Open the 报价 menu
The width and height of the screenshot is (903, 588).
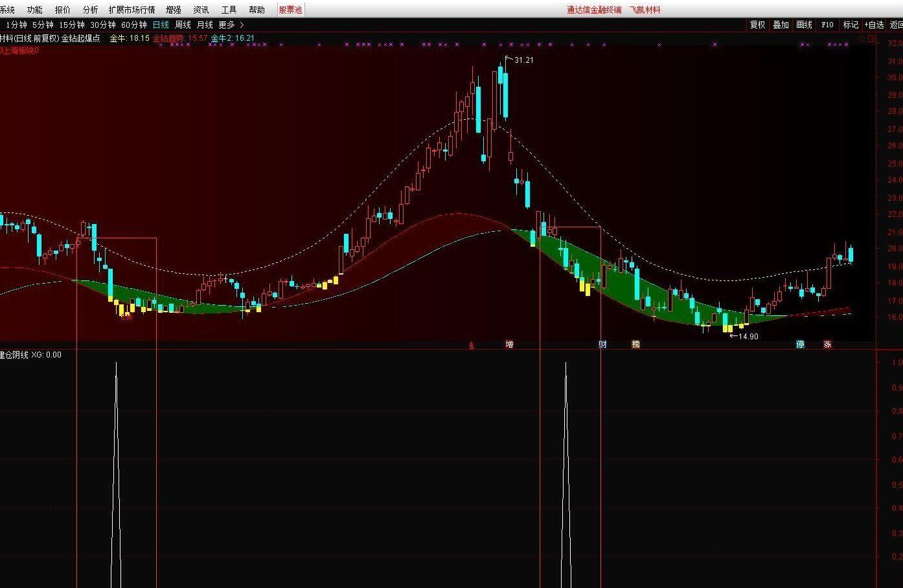pyautogui.click(x=63, y=10)
